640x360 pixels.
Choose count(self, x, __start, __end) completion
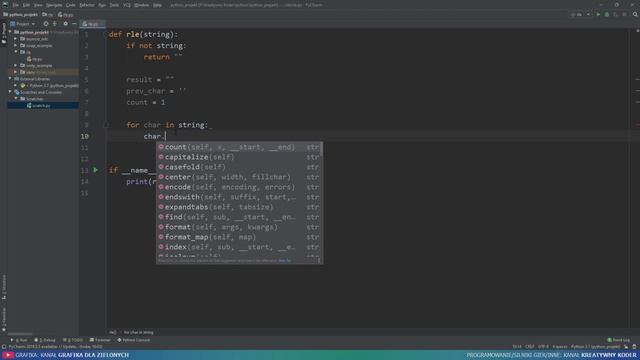click(239, 147)
